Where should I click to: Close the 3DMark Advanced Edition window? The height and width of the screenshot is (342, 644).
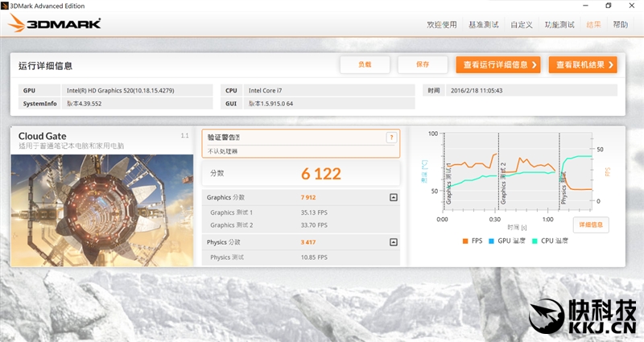tap(632, 6)
